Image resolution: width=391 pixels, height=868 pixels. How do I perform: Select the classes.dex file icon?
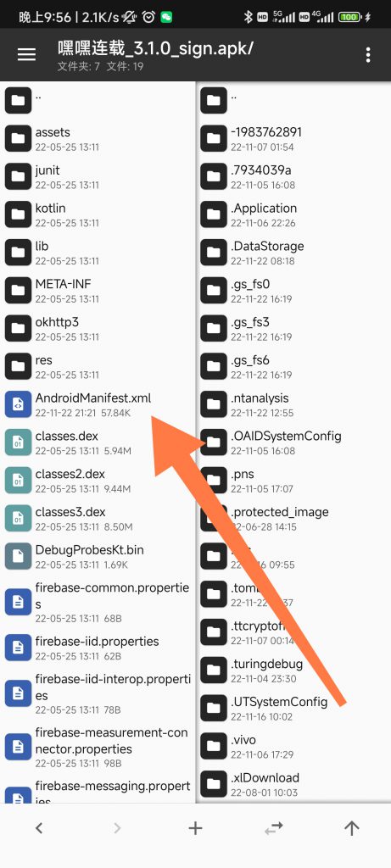(19, 442)
